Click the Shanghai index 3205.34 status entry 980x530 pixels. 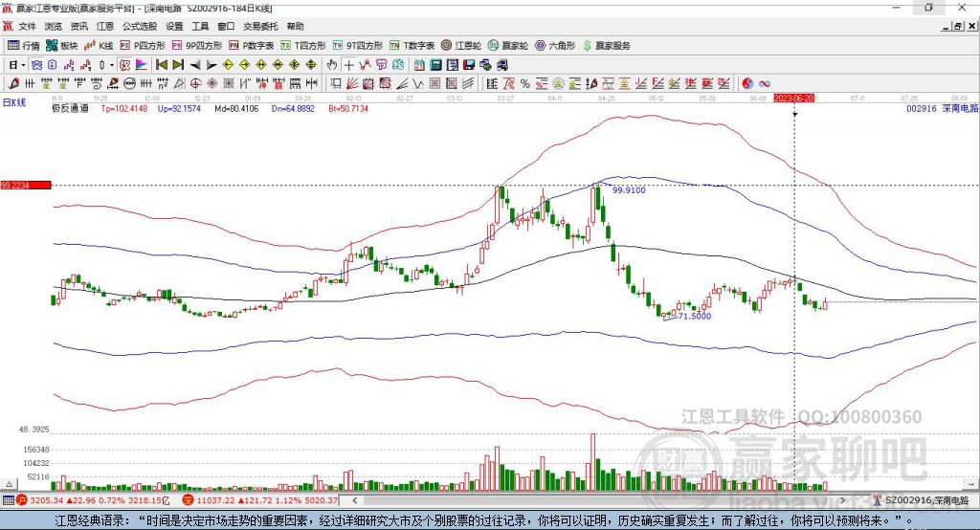click(x=93, y=500)
